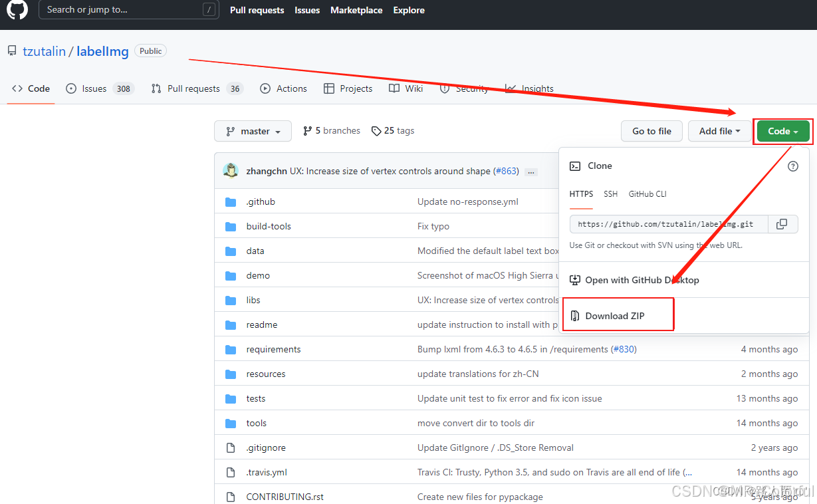The width and height of the screenshot is (817, 504).
Task: Click the demo folder icon
Action: coord(231,275)
